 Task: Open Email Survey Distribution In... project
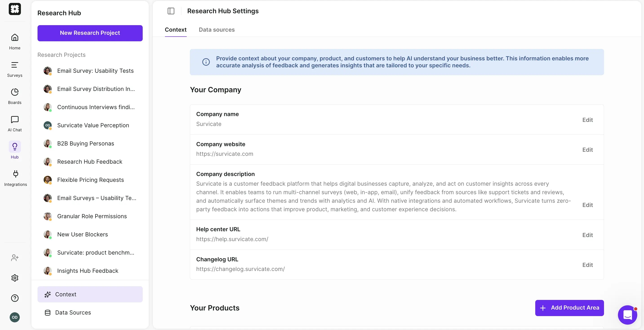click(x=90, y=89)
